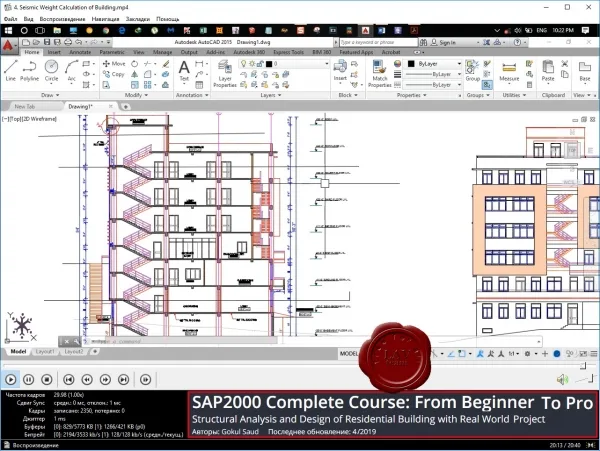Open the AutoCAD application menu logo
This screenshot has height=451, width=600.
pyautogui.click(x=8, y=46)
